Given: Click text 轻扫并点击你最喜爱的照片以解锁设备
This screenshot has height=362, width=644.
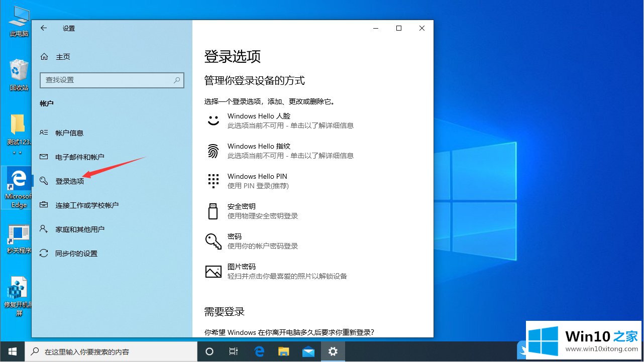Looking at the screenshot, I should pyautogui.click(x=287, y=276).
